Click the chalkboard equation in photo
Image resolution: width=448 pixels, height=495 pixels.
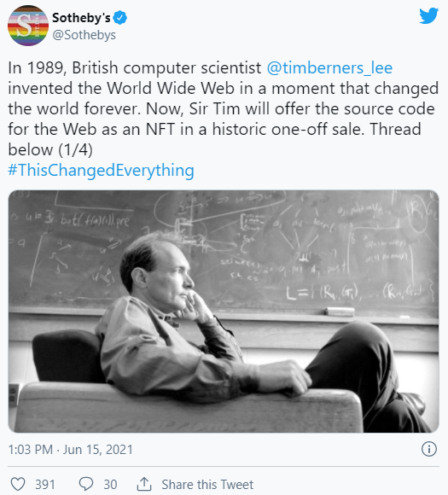[x=358, y=294]
